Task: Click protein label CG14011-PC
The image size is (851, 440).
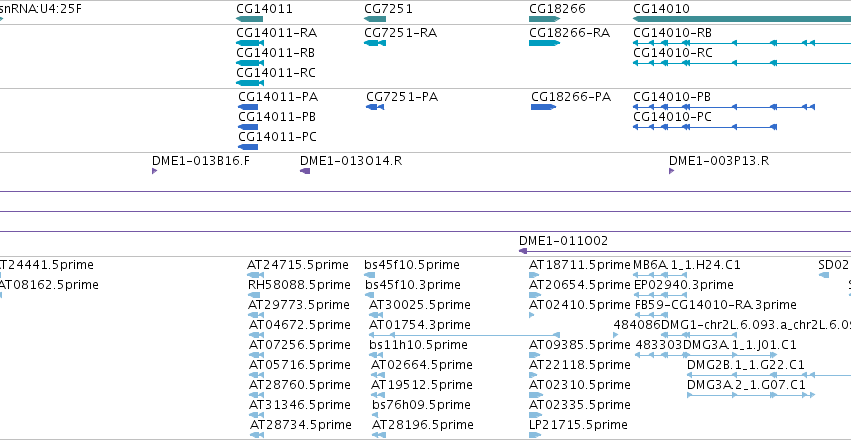Action: 277,137
